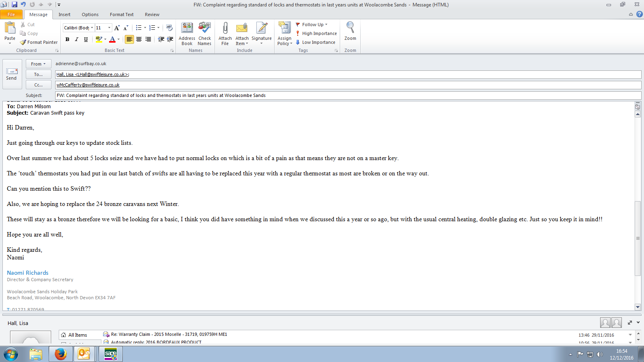Screen dimensions: 644x362
Task: Open the Clipboard pane launcher
Action: [57, 51]
